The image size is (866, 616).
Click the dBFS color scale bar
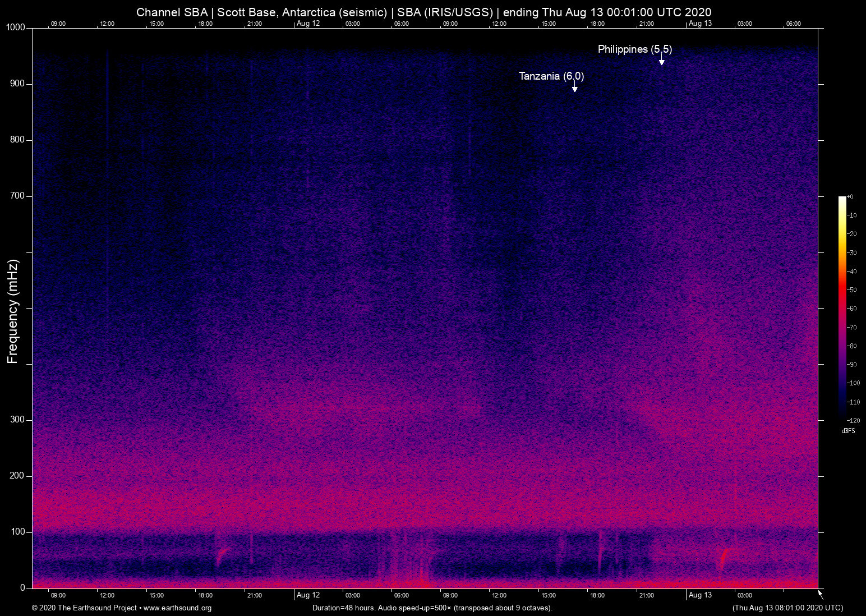click(x=842, y=307)
